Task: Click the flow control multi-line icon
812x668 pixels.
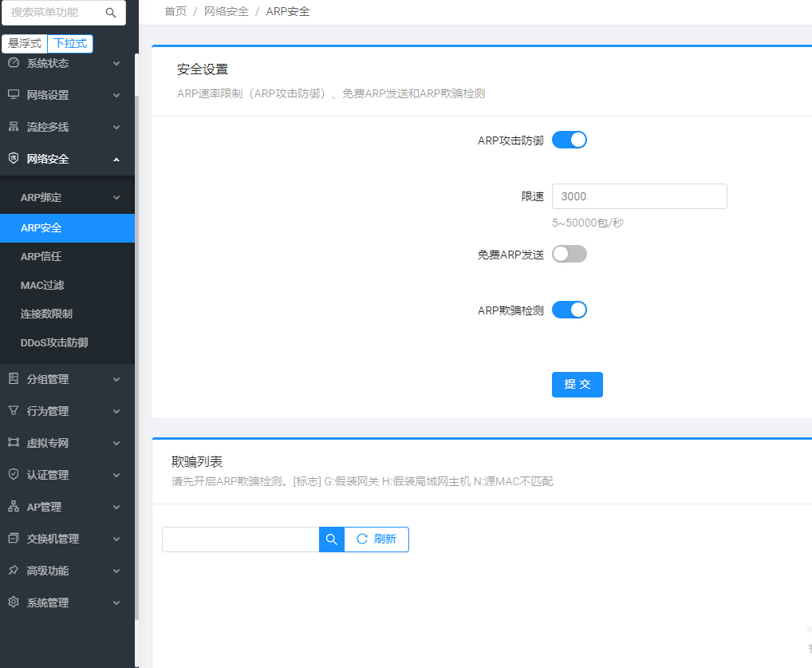Action: point(14,126)
